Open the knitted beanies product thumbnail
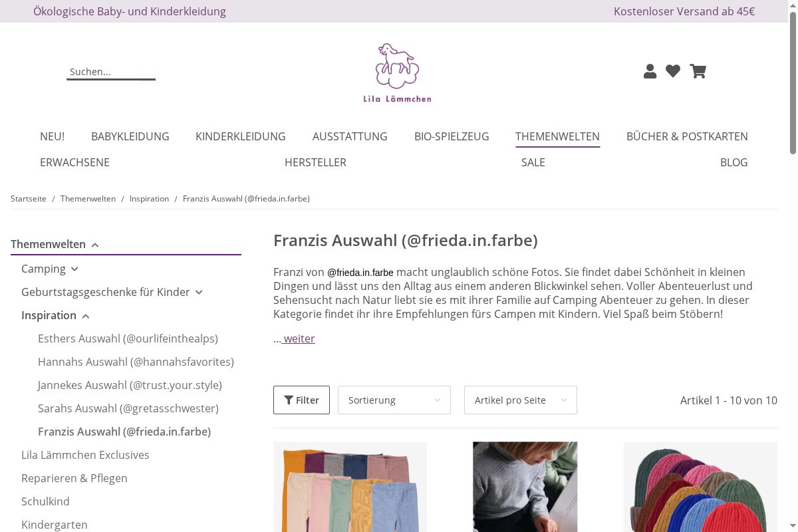 [x=700, y=487]
